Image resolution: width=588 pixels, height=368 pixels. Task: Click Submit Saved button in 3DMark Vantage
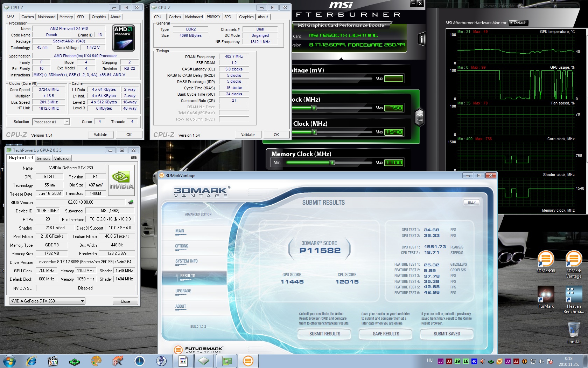click(447, 334)
